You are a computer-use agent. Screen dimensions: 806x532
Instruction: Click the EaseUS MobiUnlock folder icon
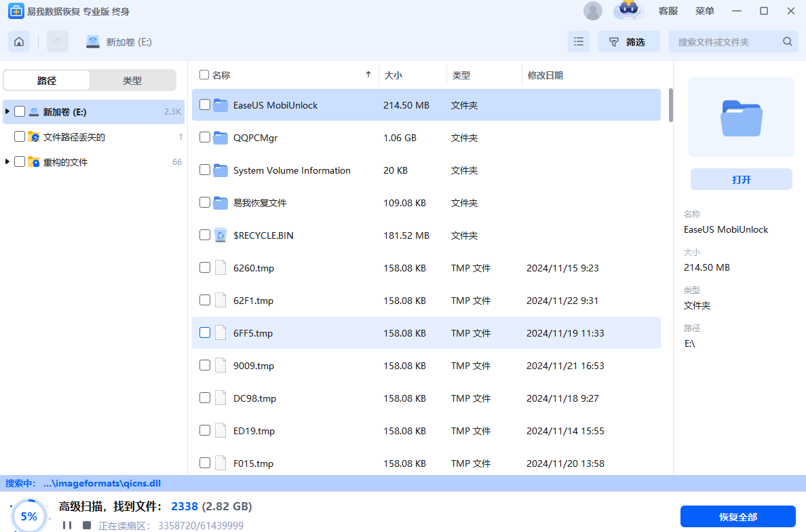(220, 105)
